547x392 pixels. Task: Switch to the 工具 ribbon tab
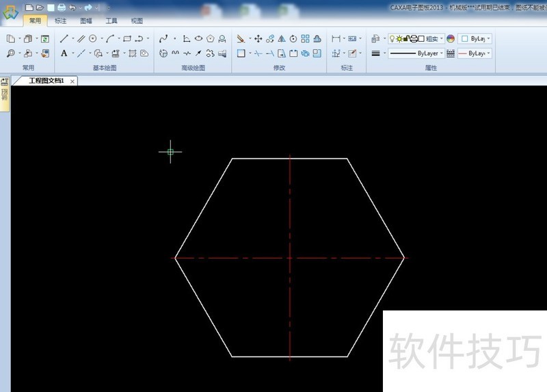pyautogui.click(x=111, y=21)
